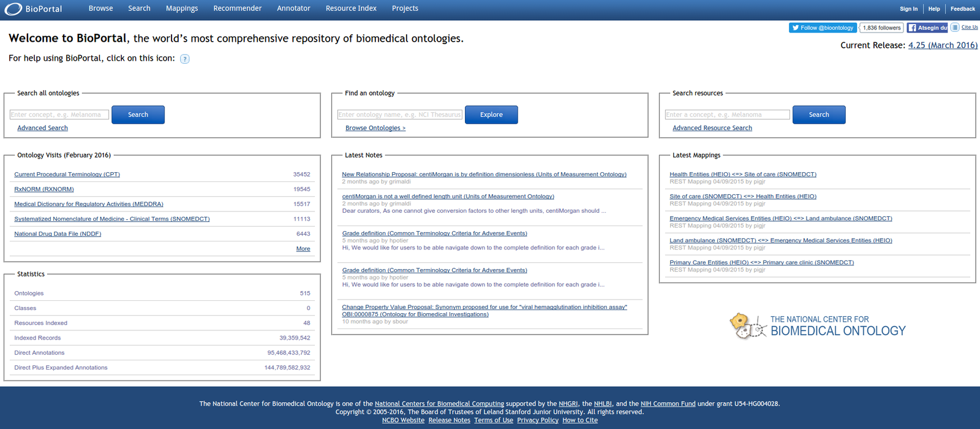Viewport: 980px width, 429px height.
Task: Select the Ontologies statistic count 515
Action: pos(305,294)
